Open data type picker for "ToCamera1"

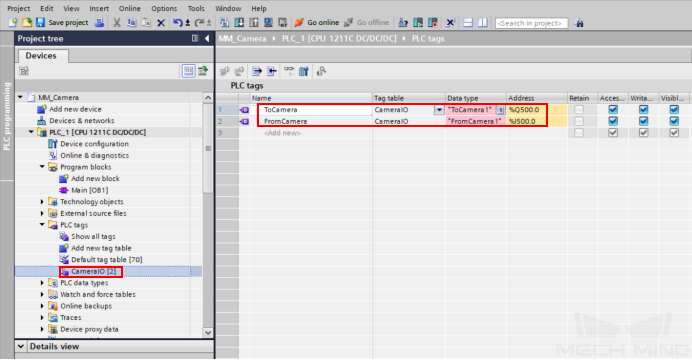(500, 110)
